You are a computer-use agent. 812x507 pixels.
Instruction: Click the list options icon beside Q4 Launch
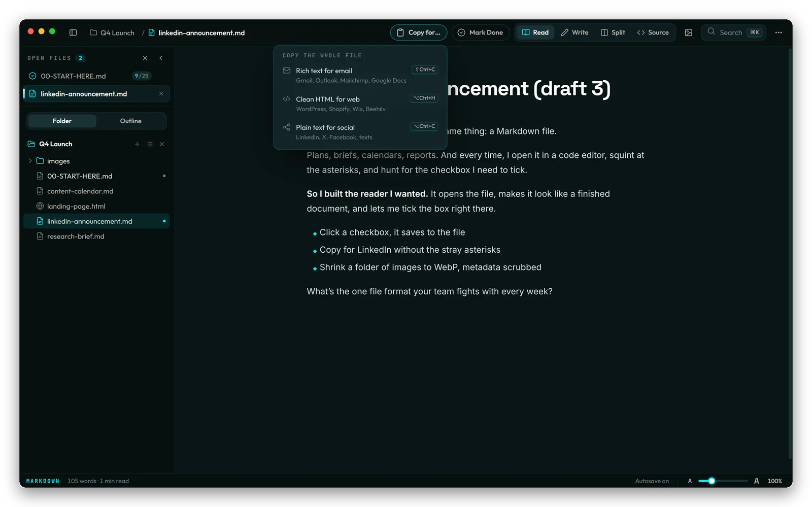coord(149,144)
